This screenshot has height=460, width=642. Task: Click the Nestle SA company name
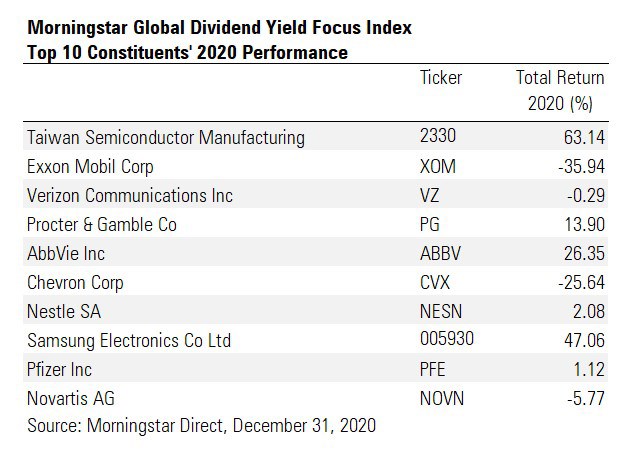tap(67, 311)
